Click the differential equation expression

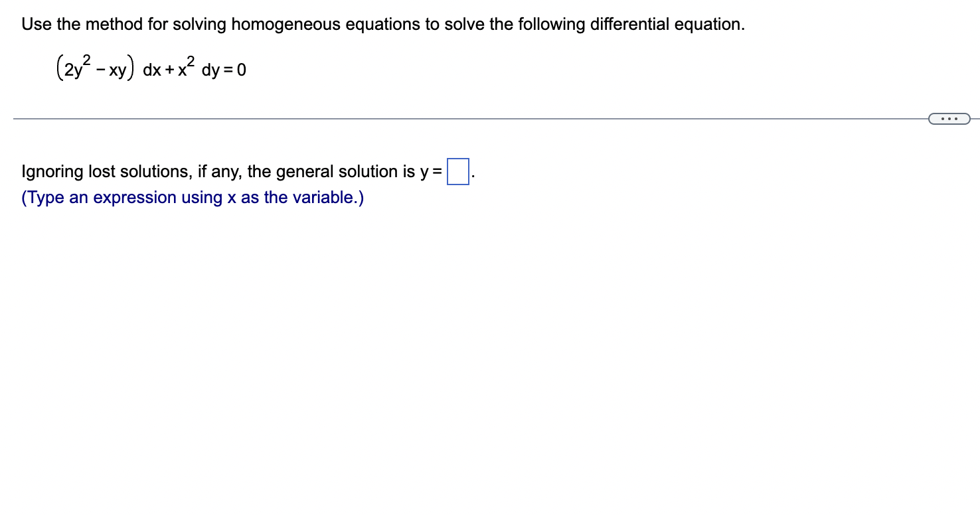tap(151, 69)
